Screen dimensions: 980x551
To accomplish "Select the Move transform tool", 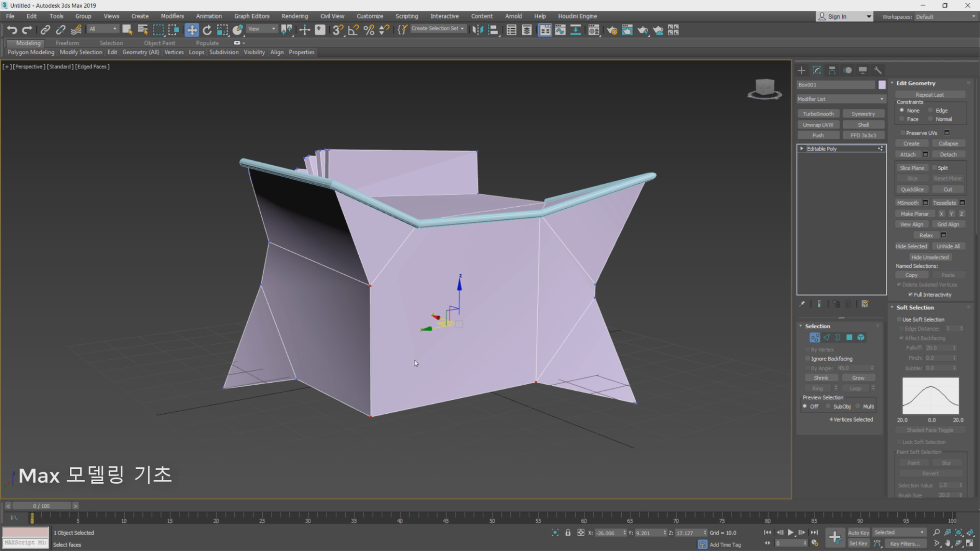I will point(191,30).
